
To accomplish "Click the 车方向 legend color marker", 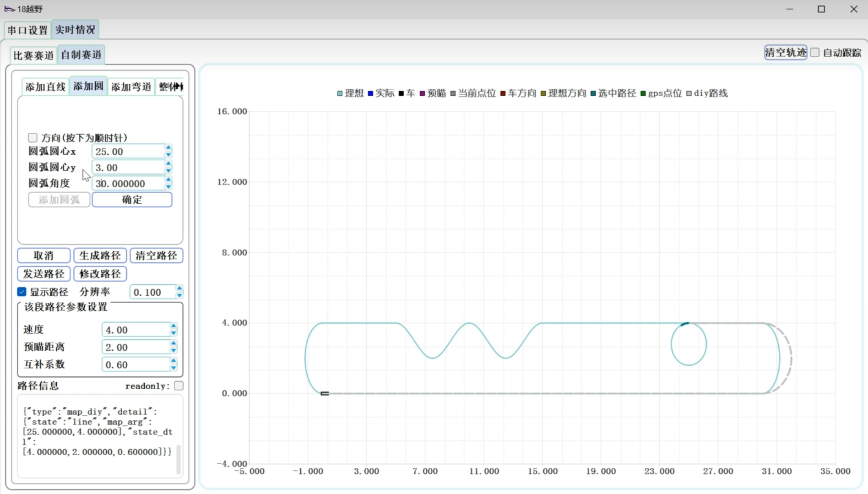I will 503,93.
